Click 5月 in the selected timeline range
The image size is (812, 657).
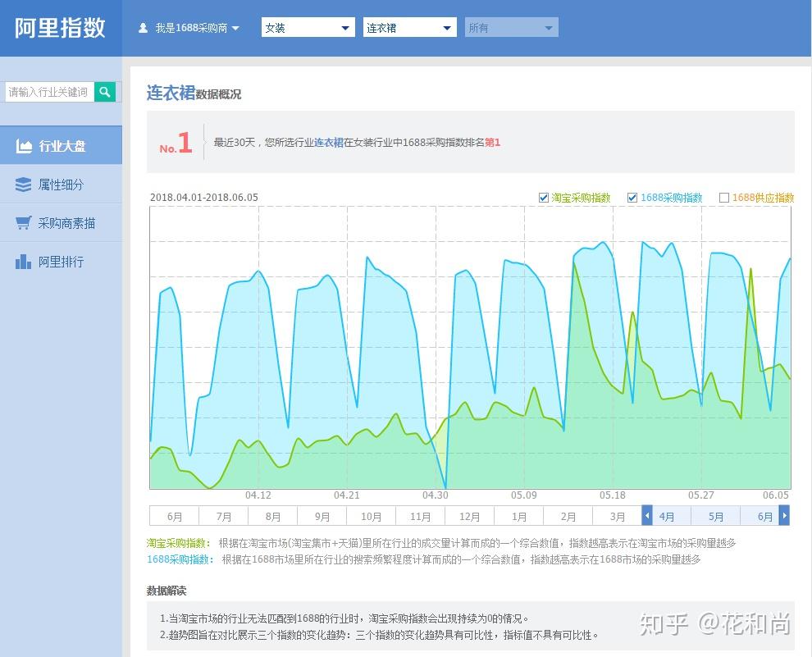(x=716, y=517)
